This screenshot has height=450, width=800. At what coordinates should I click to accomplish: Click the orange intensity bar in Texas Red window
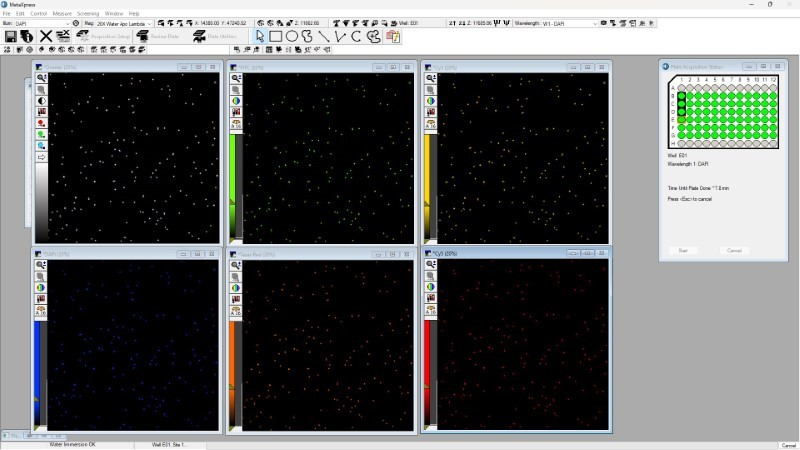(232, 373)
